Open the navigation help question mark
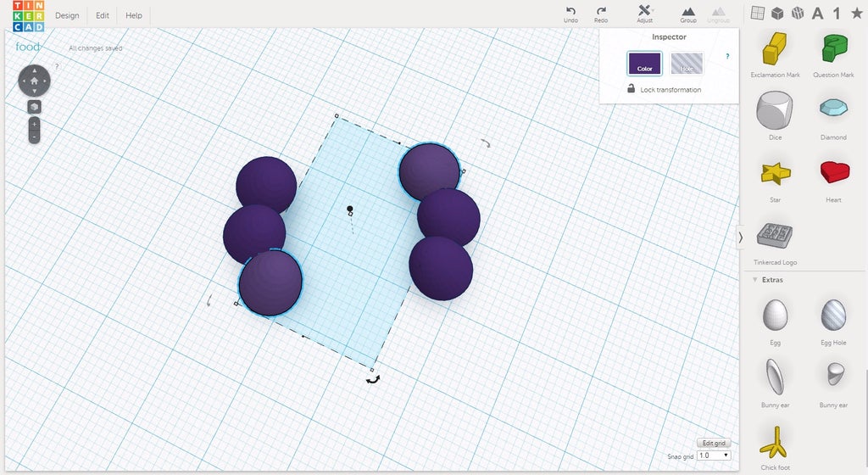 click(57, 66)
